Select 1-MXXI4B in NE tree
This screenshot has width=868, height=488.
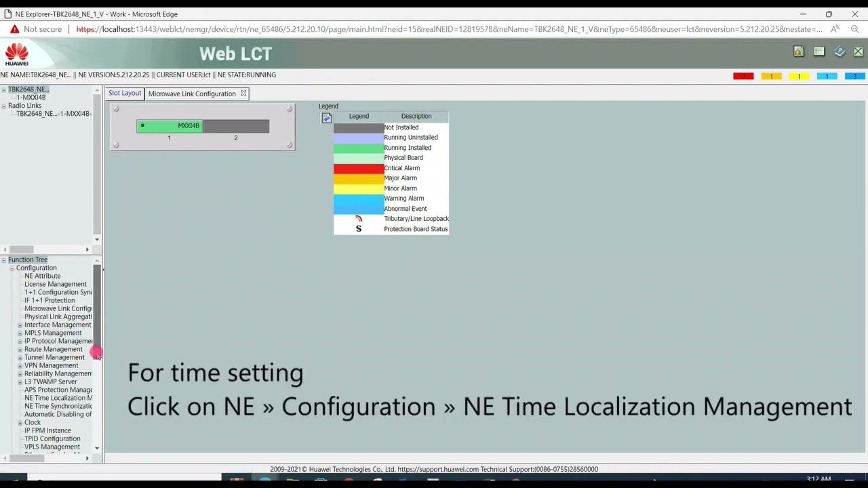[31, 98]
